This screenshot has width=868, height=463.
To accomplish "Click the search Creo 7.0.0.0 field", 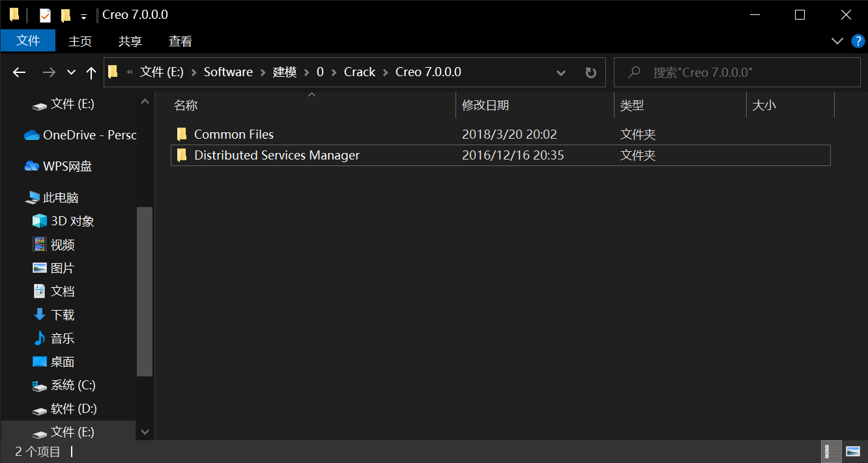I will [x=737, y=72].
